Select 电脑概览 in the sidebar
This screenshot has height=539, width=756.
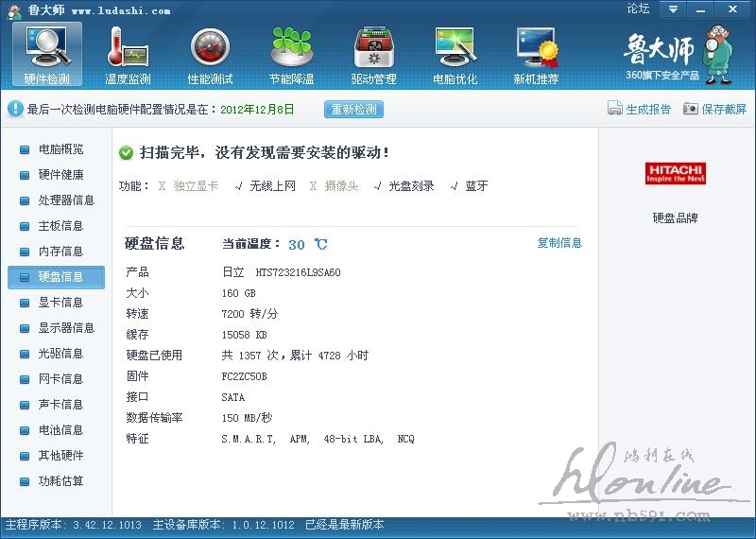[60, 149]
